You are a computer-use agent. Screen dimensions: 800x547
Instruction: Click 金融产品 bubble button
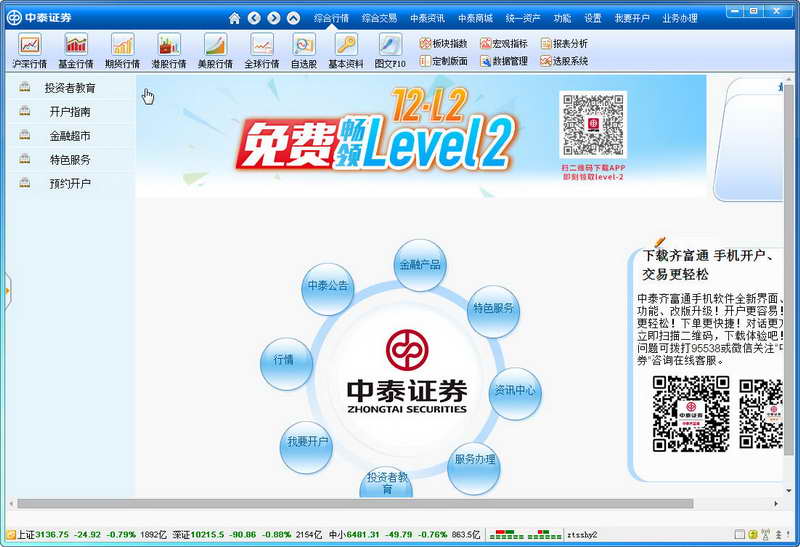(420, 265)
